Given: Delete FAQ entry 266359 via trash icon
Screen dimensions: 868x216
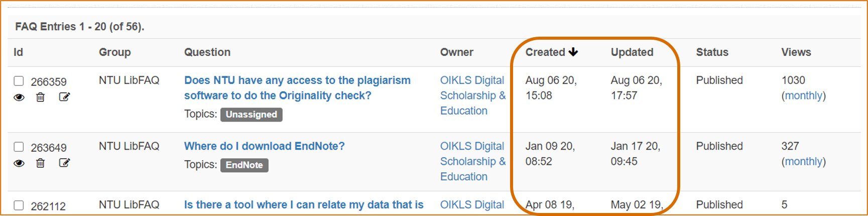Looking at the screenshot, I should pyautogui.click(x=40, y=97).
